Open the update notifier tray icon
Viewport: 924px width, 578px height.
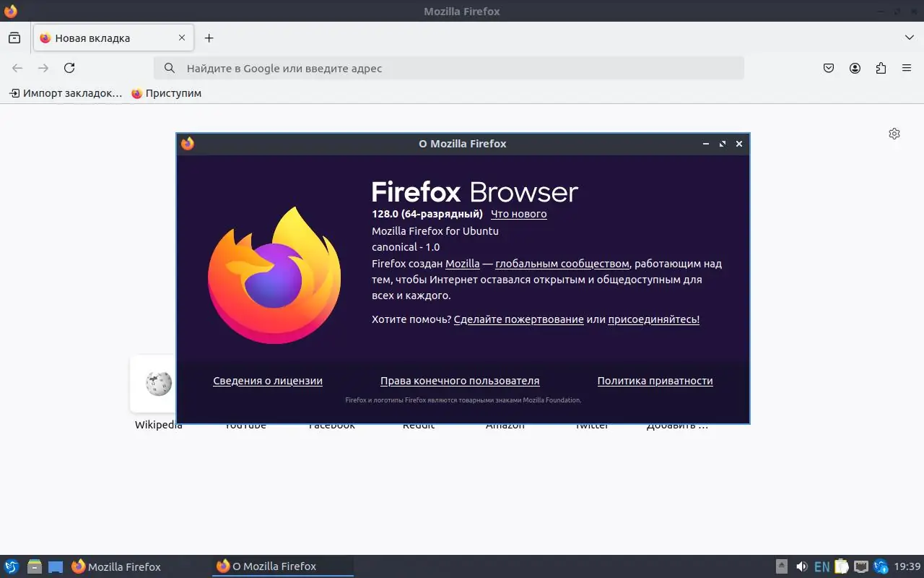coord(881,566)
